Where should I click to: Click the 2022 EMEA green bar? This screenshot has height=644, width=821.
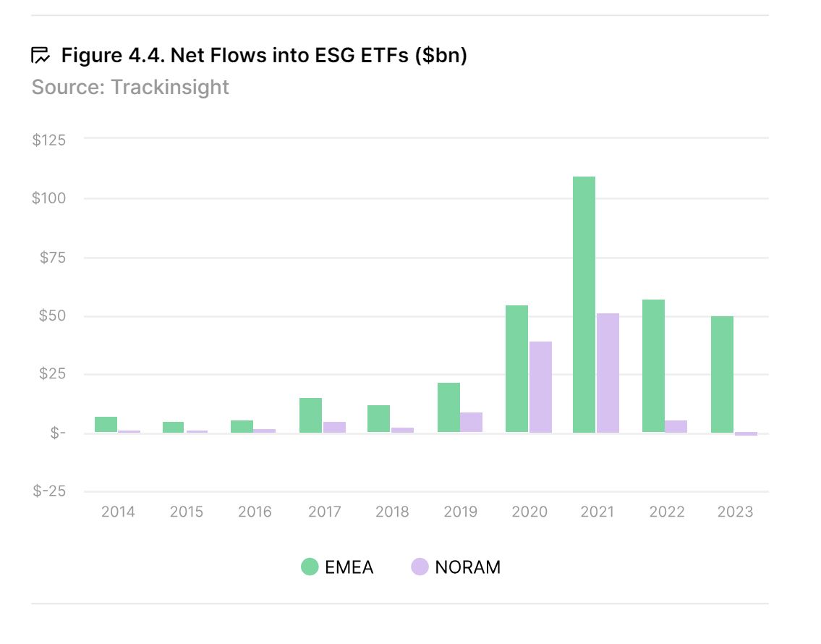(653, 366)
